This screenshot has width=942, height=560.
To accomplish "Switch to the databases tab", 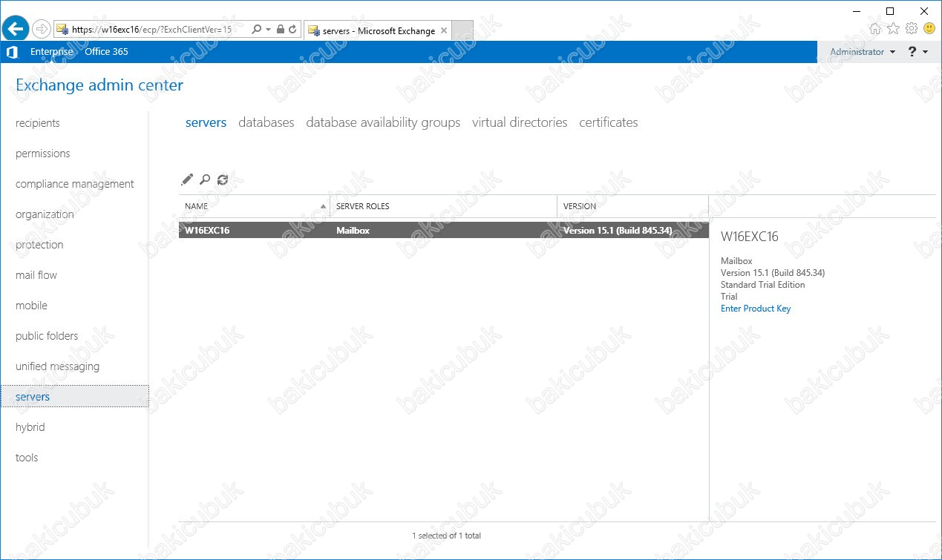I will tap(266, 122).
